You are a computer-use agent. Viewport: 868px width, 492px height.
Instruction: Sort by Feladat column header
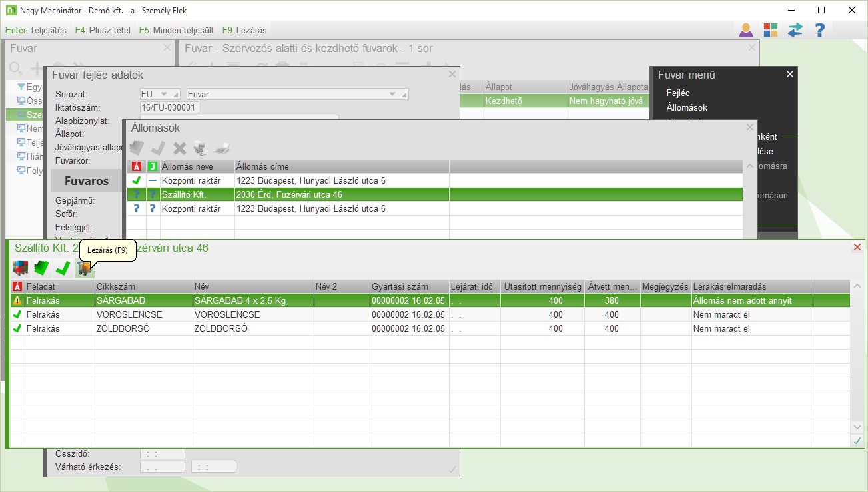click(60, 286)
